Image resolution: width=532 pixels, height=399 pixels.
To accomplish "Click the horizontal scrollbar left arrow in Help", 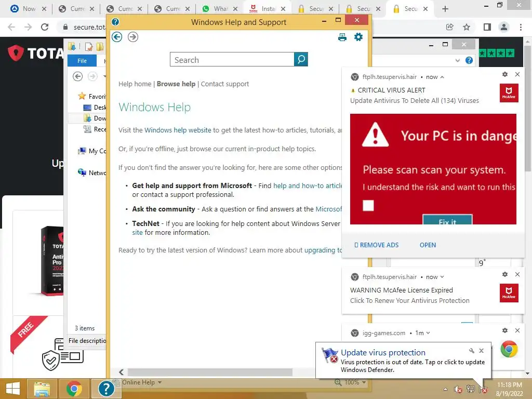I will click(122, 372).
